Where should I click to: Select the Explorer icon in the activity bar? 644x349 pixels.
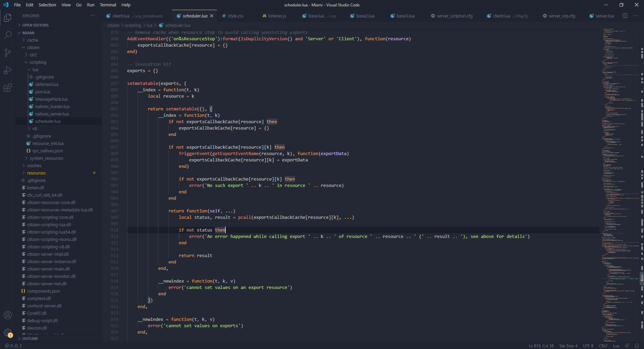[x=7, y=18]
